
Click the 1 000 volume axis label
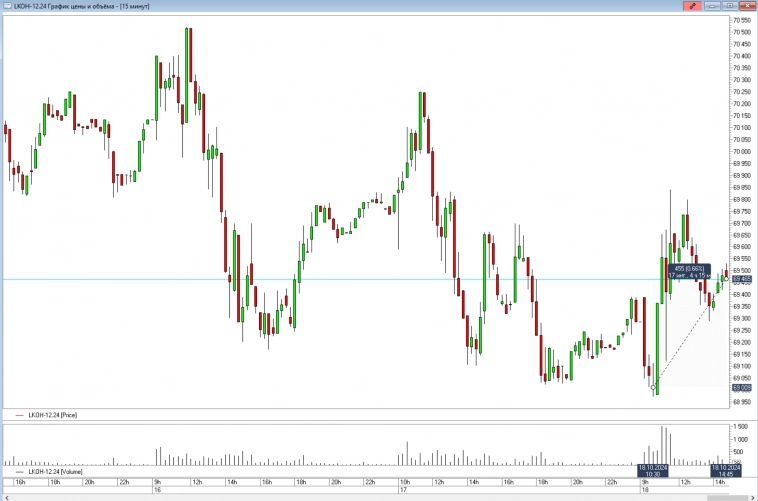point(741,440)
